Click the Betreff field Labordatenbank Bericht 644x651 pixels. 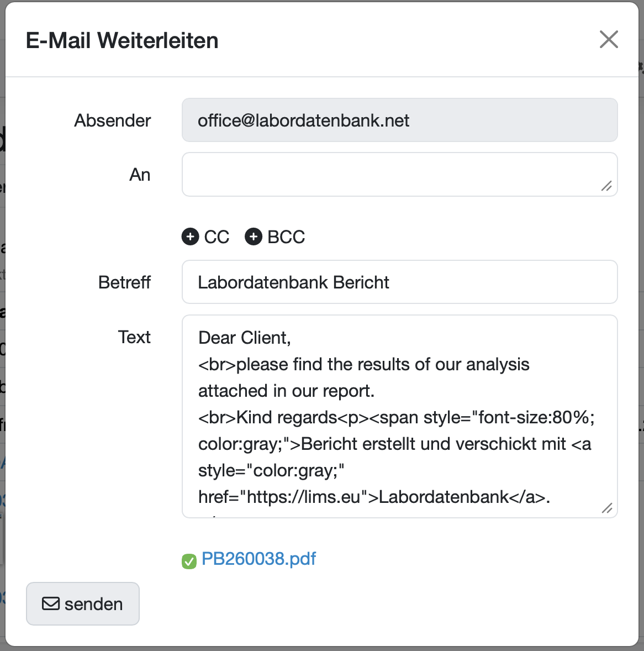(399, 282)
